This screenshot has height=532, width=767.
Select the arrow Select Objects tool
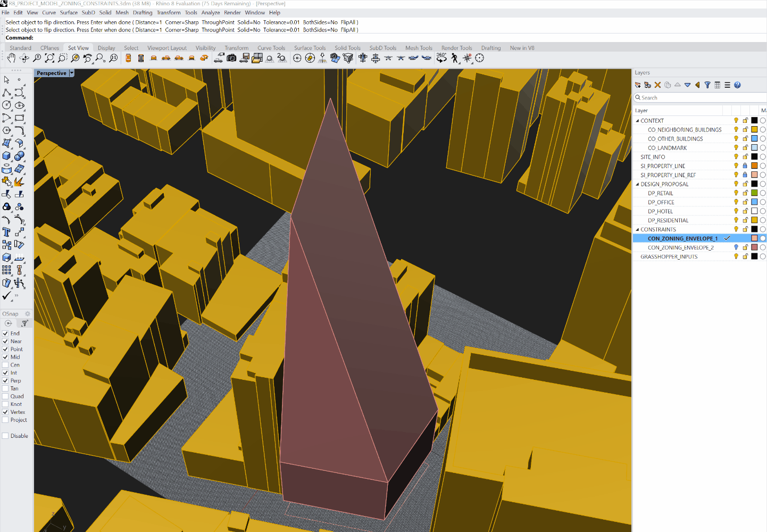point(7,80)
